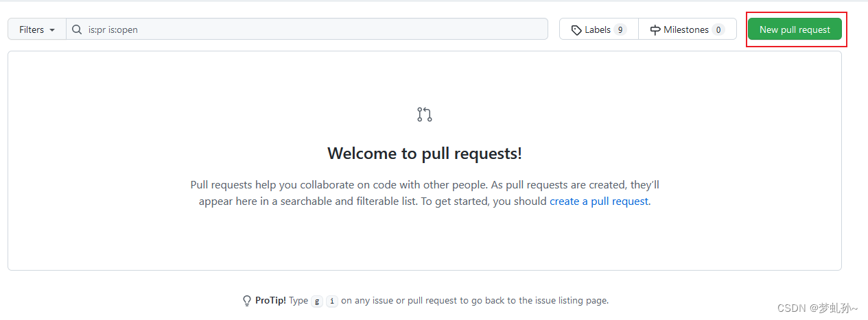Follow the create a pull request link
Screen dimensions: 868x320
(x=599, y=201)
